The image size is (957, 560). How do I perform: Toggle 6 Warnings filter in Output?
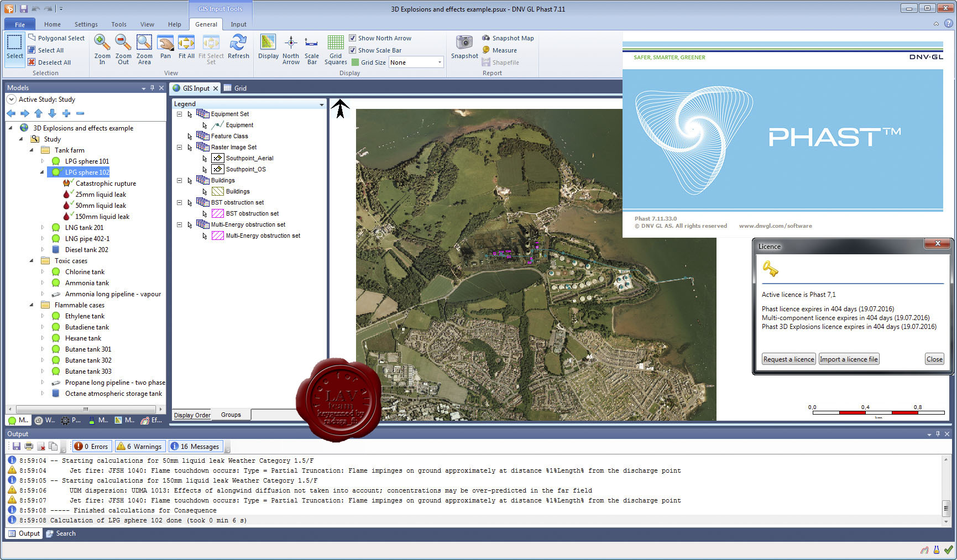click(140, 446)
